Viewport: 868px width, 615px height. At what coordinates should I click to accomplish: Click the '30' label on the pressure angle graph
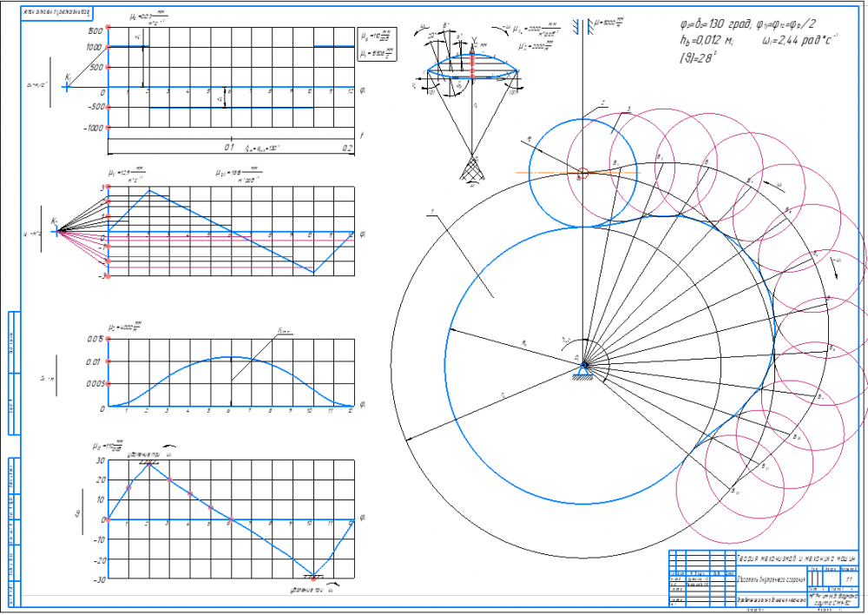100,460
